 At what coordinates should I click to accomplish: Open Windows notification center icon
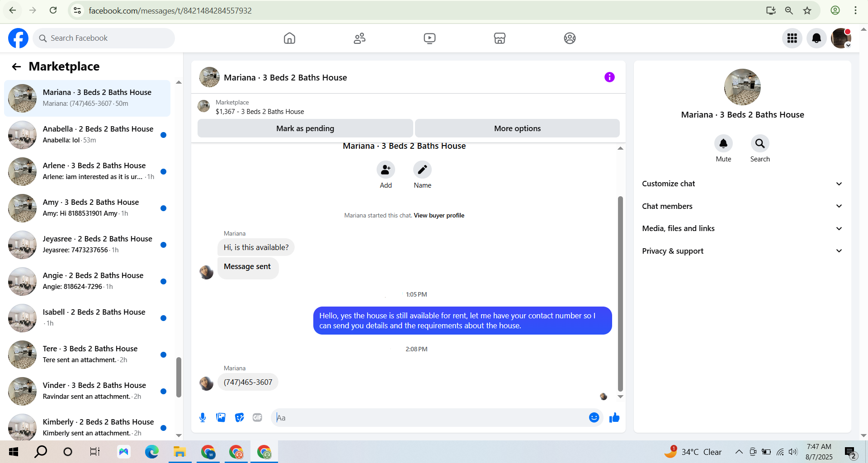[850, 452]
